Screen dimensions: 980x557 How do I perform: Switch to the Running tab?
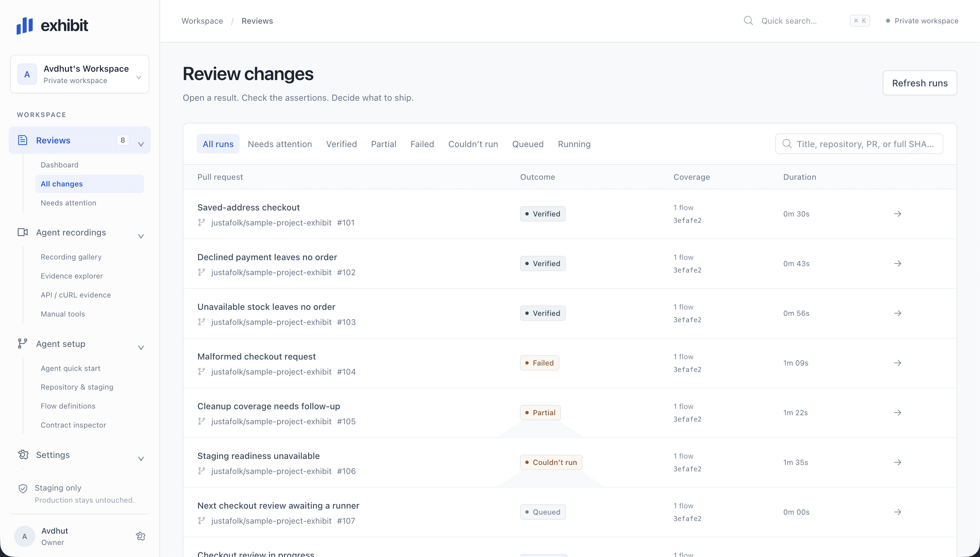click(x=574, y=144)
